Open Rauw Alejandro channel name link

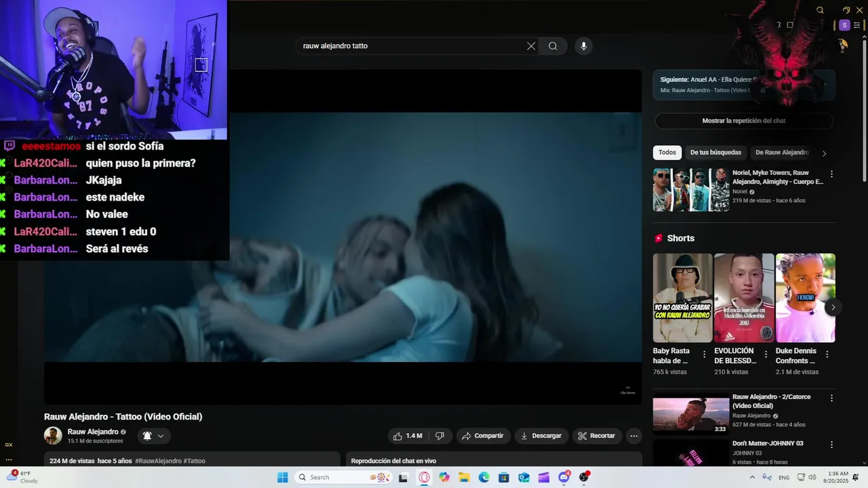(93, 432)
